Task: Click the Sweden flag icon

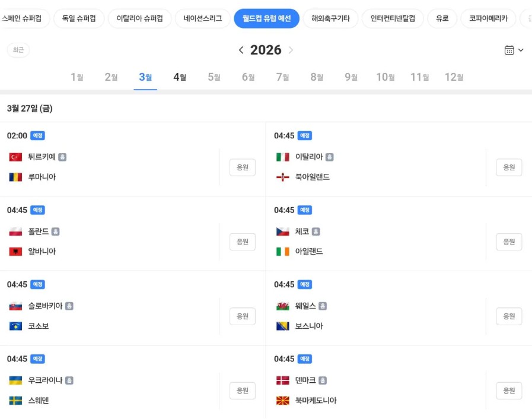Action: pyautogui.click(x=17, y=400)
